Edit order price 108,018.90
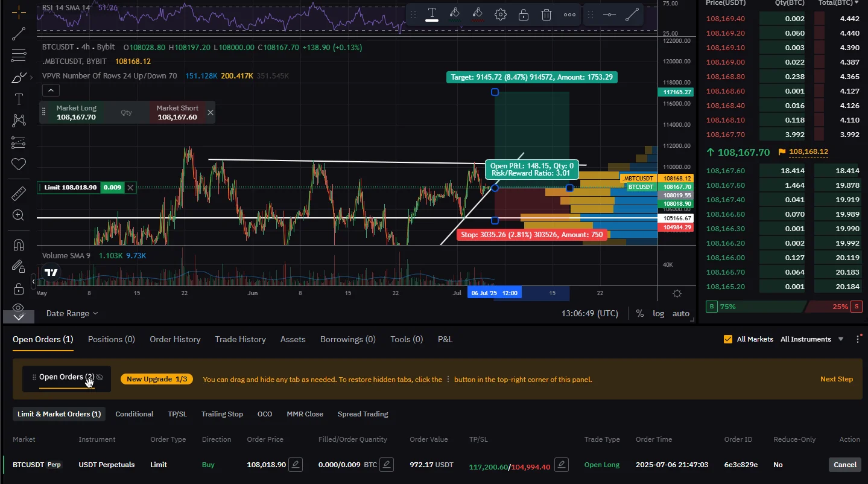The height and width of the screenshot is (484, 868). (296, 465)
